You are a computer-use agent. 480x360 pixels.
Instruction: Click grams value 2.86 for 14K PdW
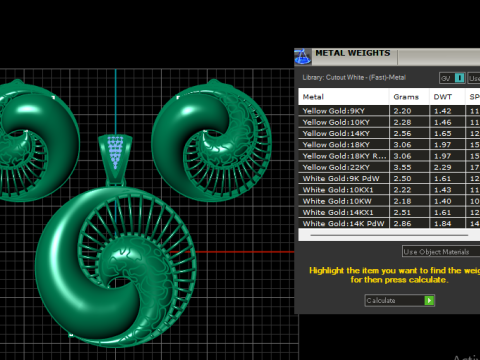click(402, 224)
